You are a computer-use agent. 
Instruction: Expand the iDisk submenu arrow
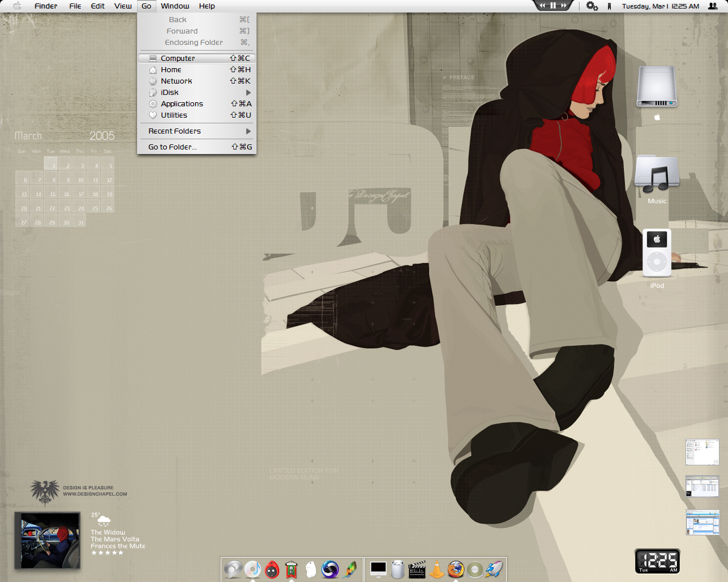click(248, 92)
